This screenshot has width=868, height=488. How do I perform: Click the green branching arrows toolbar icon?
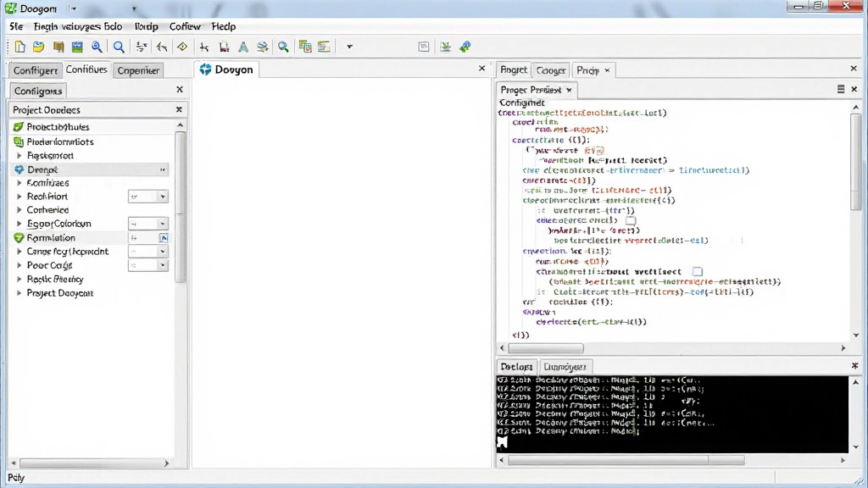pyautogui.click(x=162, y=47)
